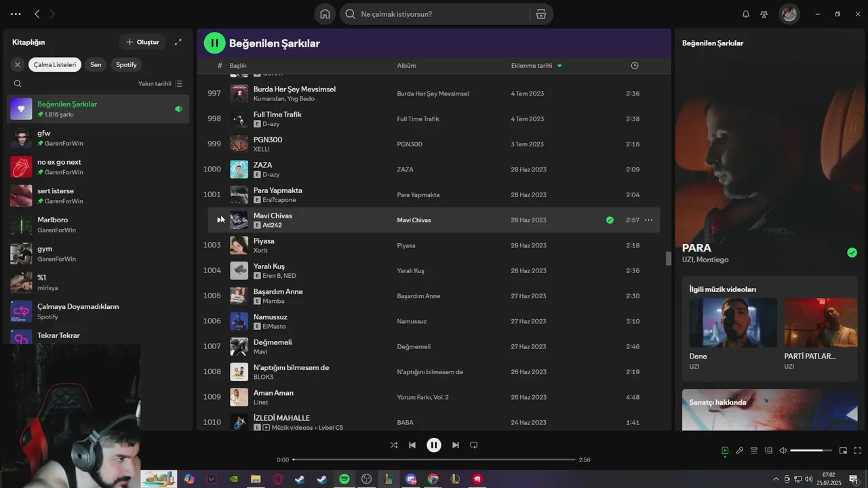Go back with the left arrow
868x488 pixels.
pos(37,14)
